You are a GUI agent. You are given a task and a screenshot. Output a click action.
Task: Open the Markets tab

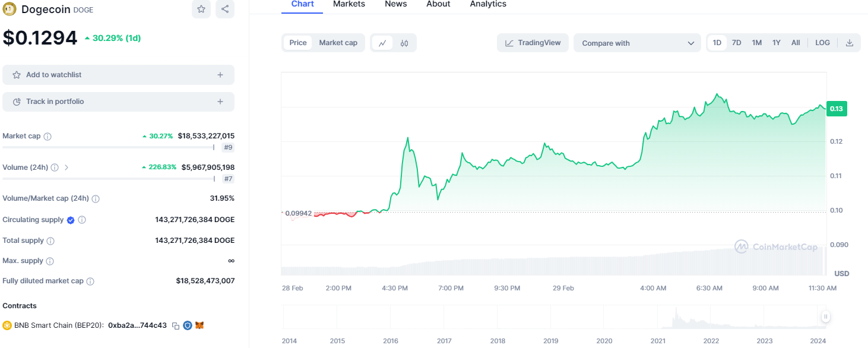(x=349, y=4)
